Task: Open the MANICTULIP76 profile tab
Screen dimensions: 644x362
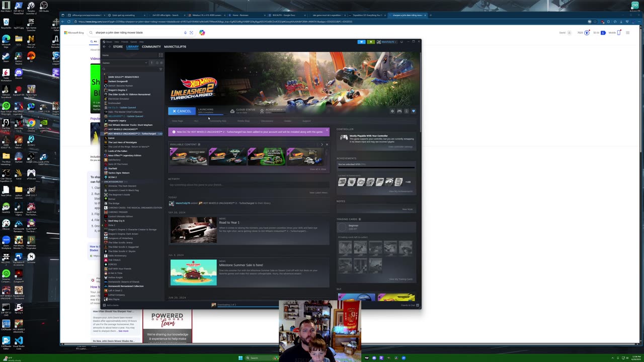Action: coord(175,47)
